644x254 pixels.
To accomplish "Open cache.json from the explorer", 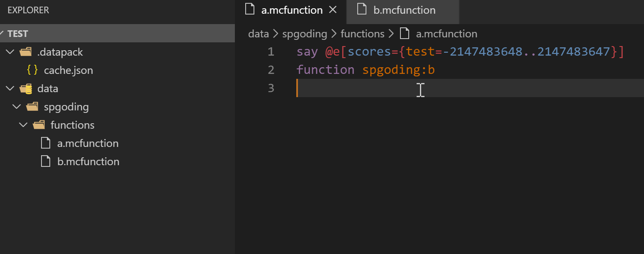I will [x=68, y=70].
